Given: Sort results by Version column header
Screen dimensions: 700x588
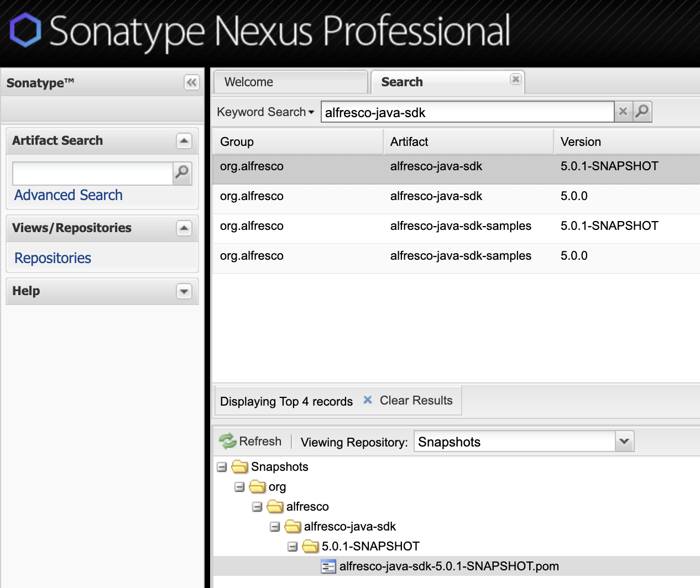Looking at the screenshot, I should 581,142.
